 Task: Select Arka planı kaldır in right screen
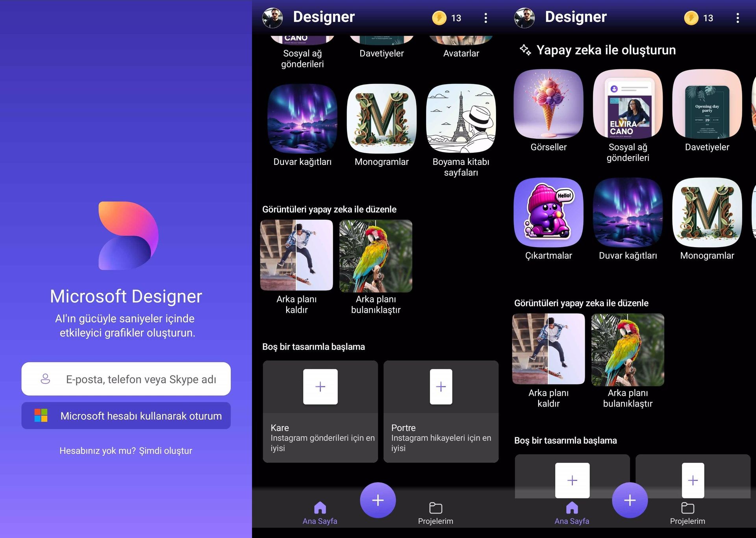pos(548,349)
